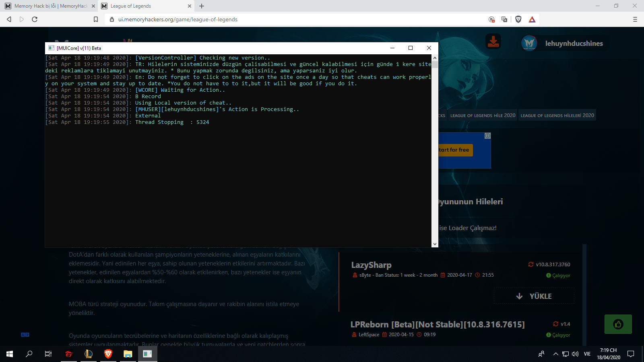Screen dimensions: 644x362
Task: Click console scrollbar down arrow
Action: tap(435, 244)
